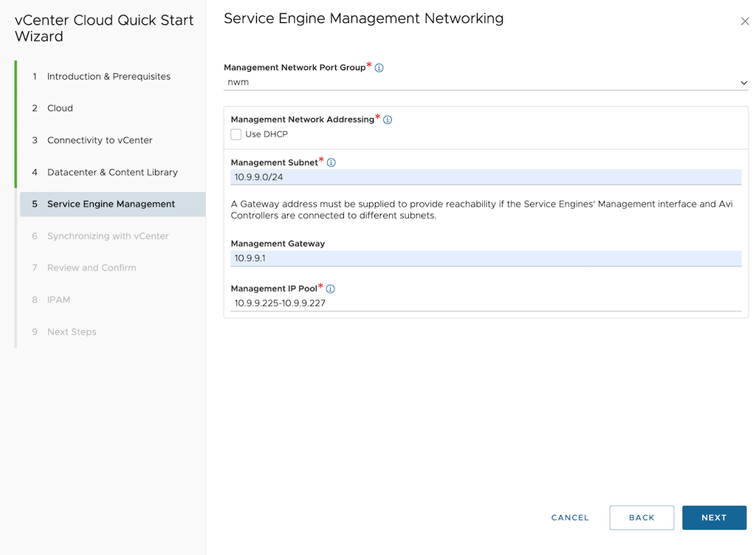The height and width of the screenshot is (555, 756).
Task: Click the Review and Confirm step
Action: [x=92, y=268]
